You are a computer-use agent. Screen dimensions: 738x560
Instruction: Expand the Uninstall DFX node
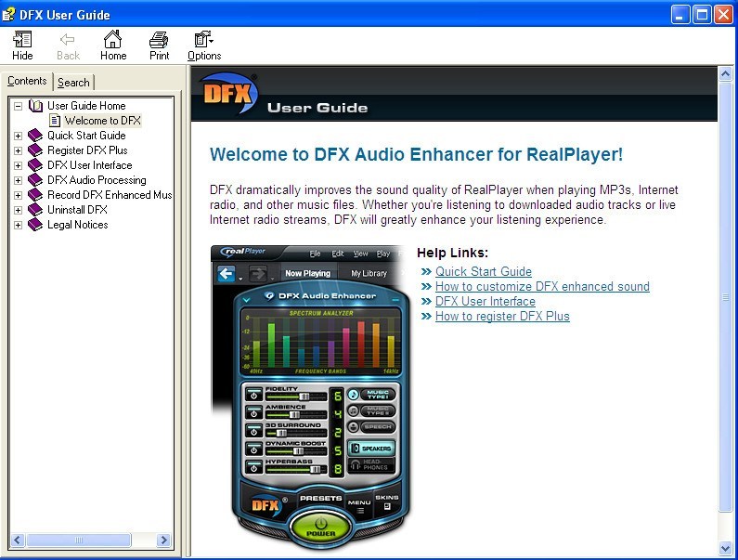coord(18,210)
